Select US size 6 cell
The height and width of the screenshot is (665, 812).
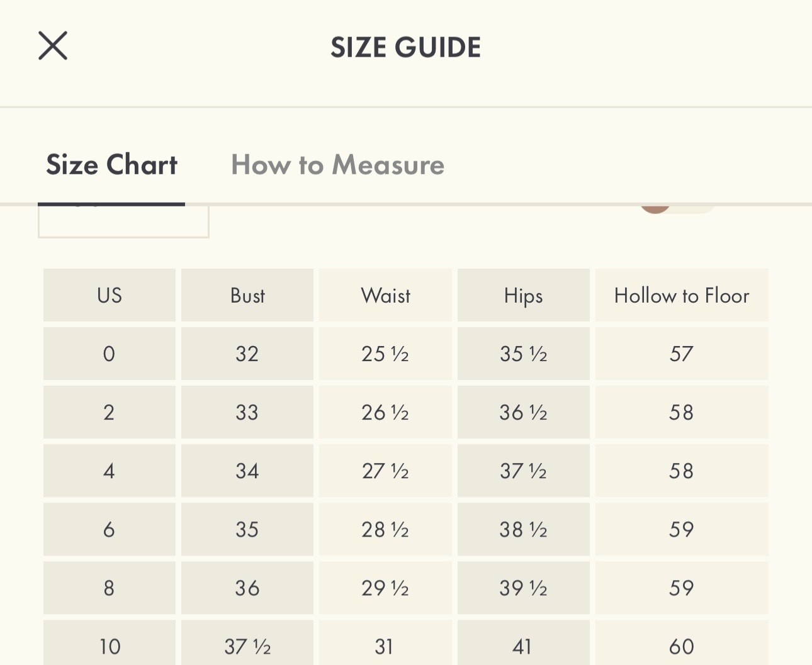tap(110, 529)
